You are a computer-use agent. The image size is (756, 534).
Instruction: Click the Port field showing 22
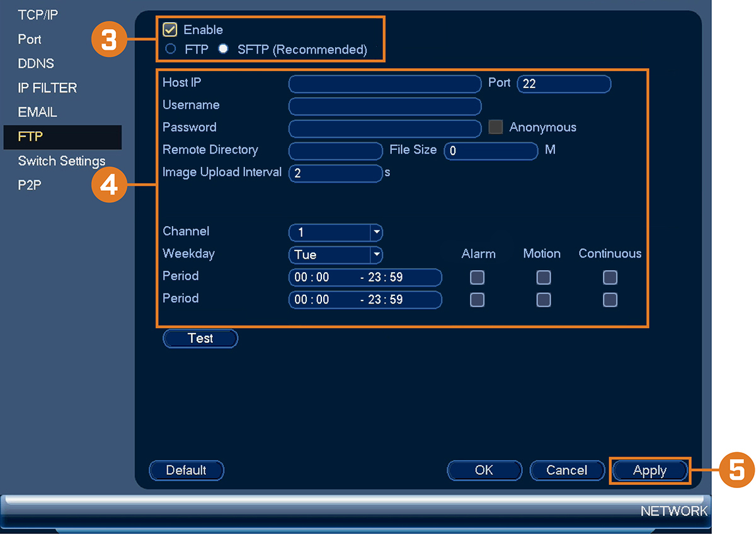point(564,84)
